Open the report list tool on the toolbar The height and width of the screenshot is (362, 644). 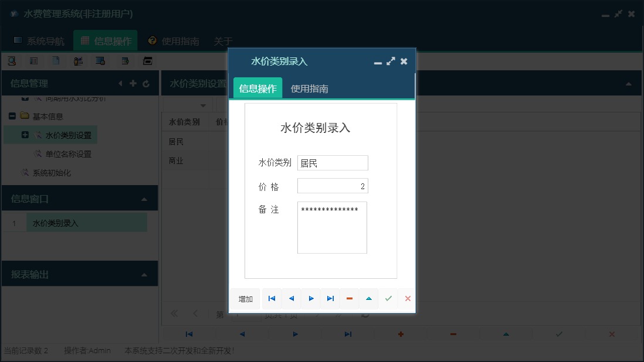pyautogui.click(x=34, y=61)
